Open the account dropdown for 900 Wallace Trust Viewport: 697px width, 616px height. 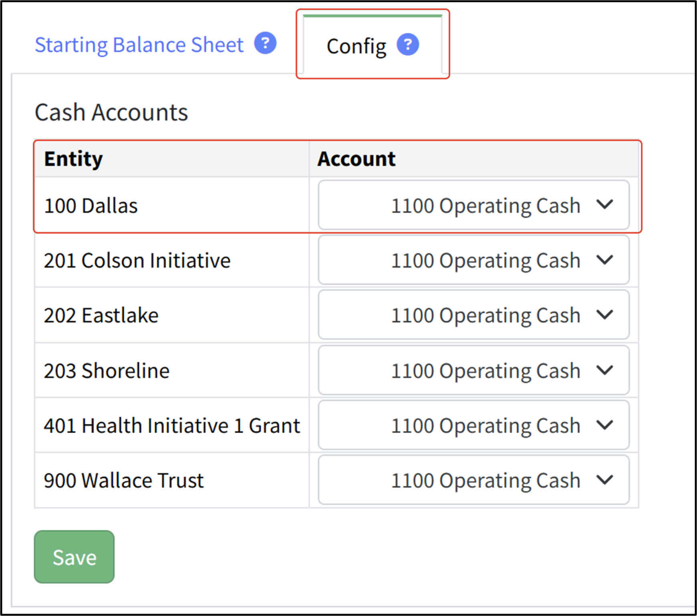473,480
